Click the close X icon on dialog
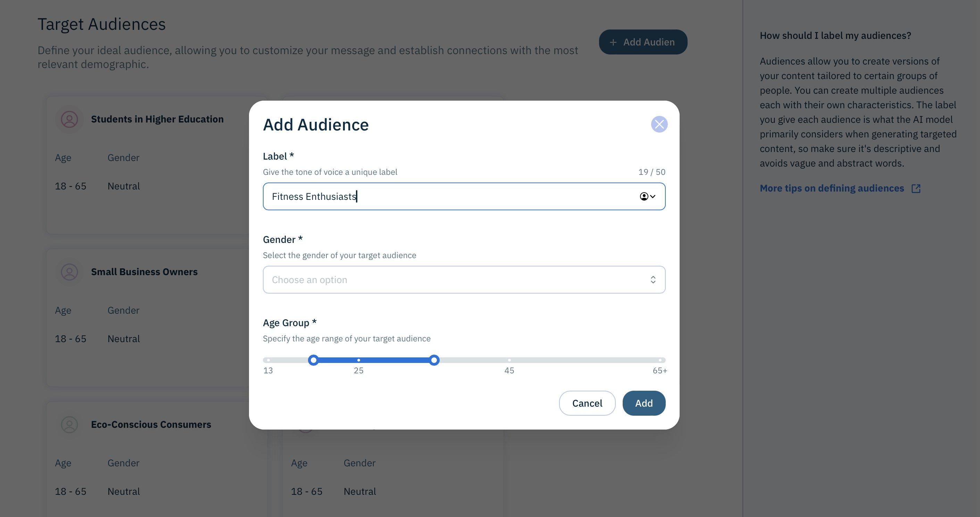 (659, 123)
